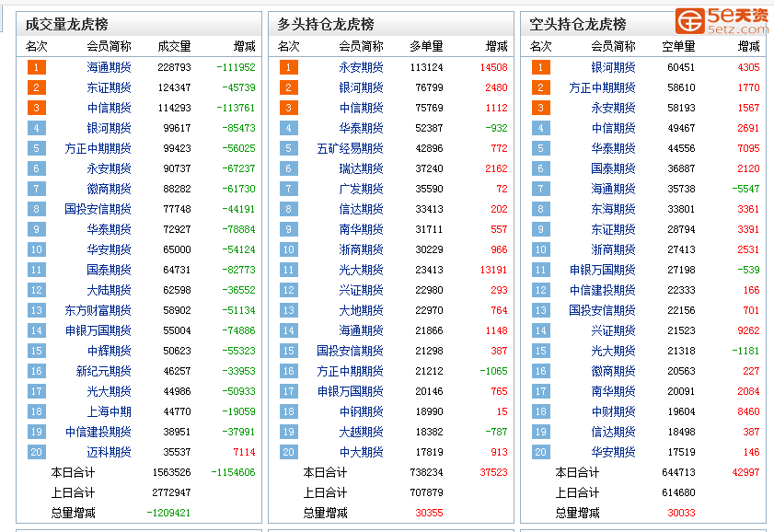The width and height of the screenshot is (774, 532).
Task: Select the long previous day total 707879
Action: (x=426, y=492)
